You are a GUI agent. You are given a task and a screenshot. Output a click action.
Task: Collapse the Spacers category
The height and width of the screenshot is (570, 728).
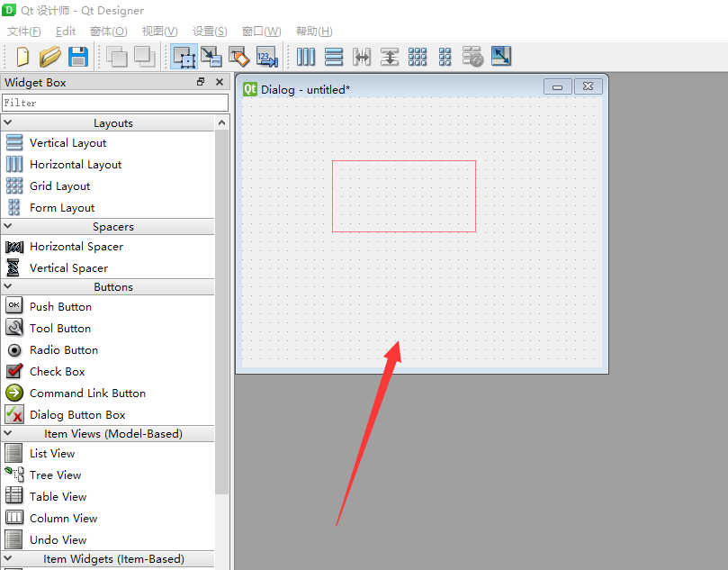pos(8,226)
